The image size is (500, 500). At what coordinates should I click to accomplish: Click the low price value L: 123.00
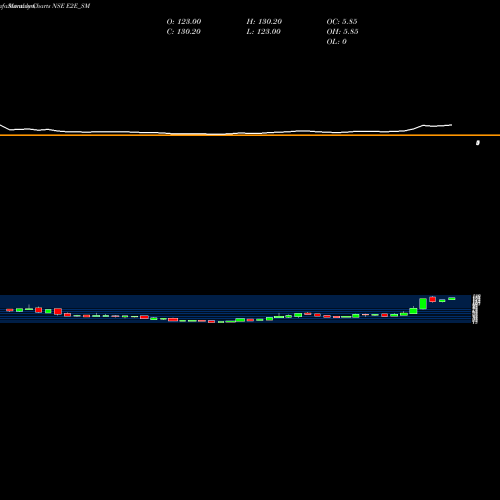pyautogui.click(x=263, y=32)
